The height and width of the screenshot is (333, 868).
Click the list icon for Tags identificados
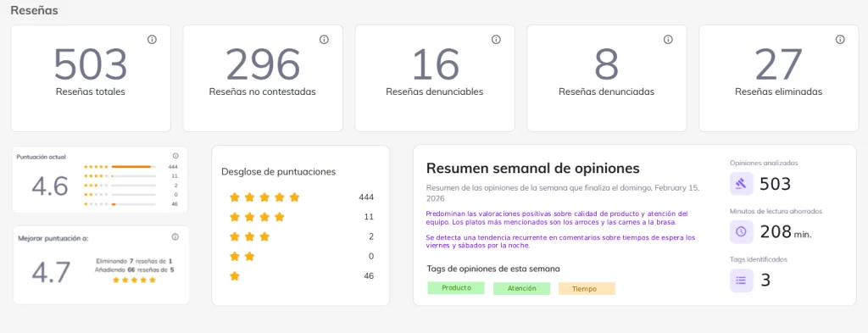[741, 280]
